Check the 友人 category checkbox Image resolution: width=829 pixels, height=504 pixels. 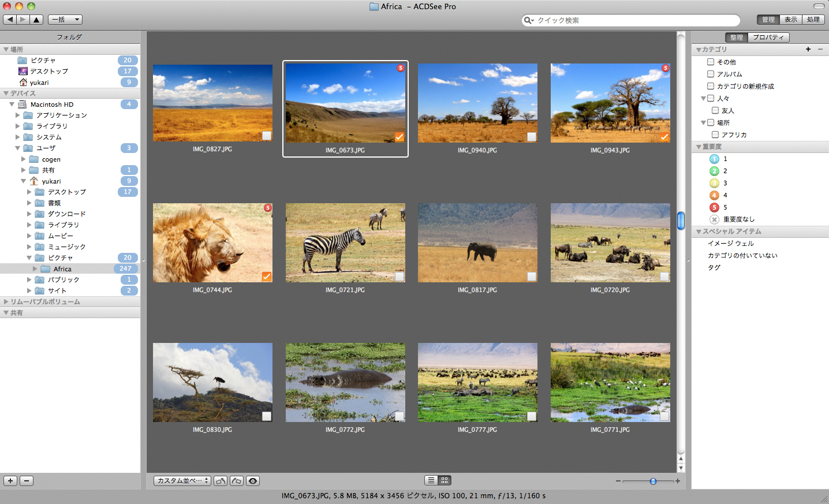[715, 110]
